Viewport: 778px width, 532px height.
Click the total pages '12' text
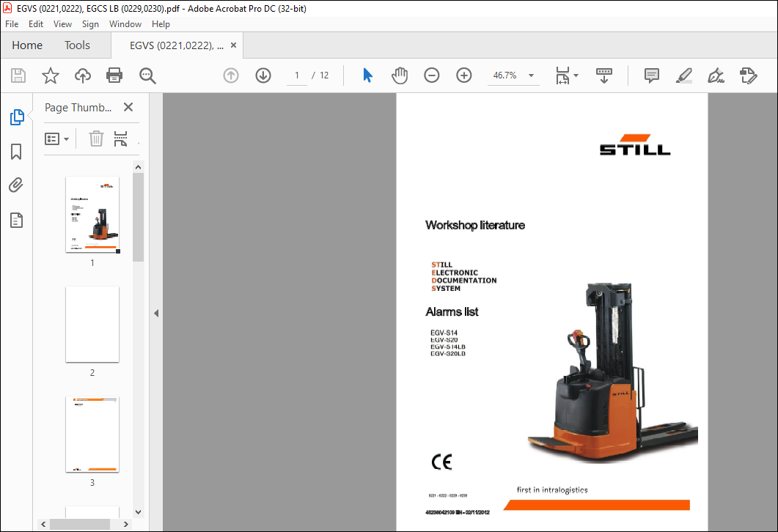tap(324, 75)
